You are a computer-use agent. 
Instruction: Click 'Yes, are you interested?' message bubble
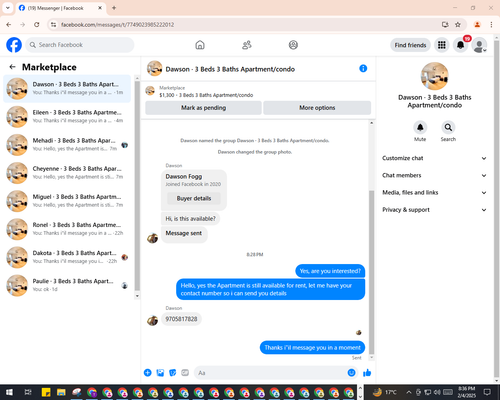tap(330, 271)
